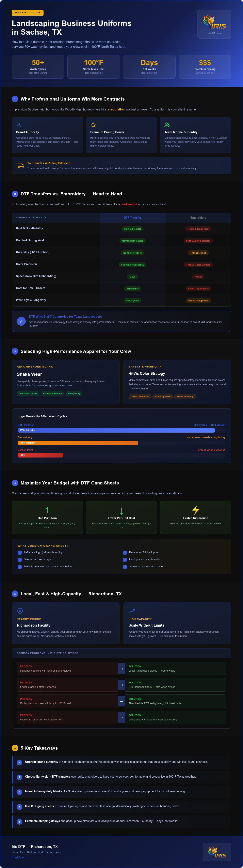The height and width of the screenshot is (868, 243).
Task: Click the check for Left chest logo
Action: tap(20, 553)
